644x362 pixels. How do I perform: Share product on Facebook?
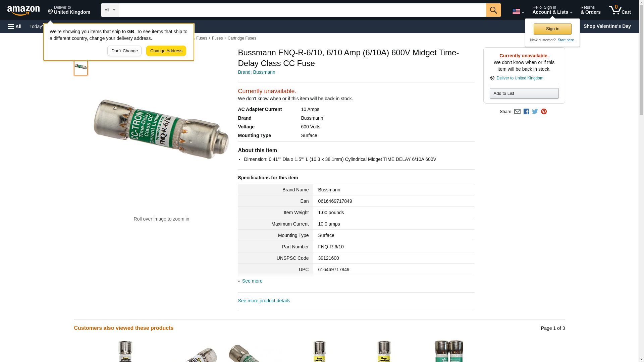point(526,112)
